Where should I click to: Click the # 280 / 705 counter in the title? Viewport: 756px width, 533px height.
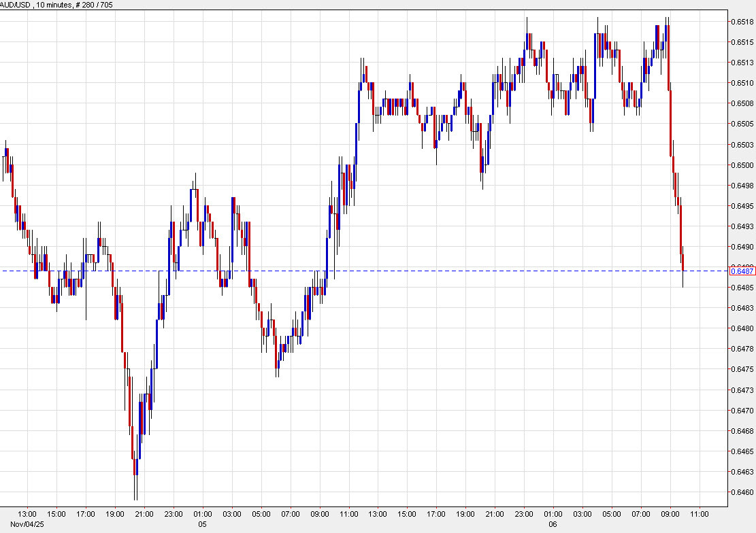[x=95, y=3]
